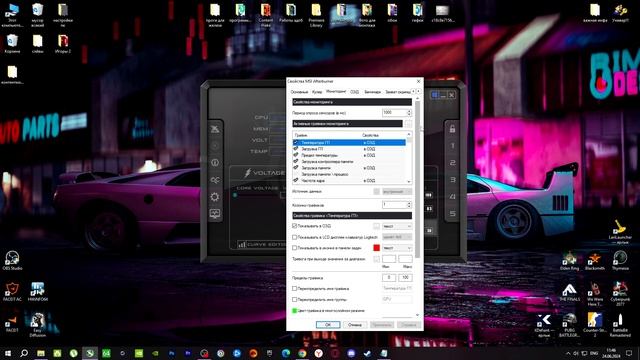Image resolution: width=640 pixels, height=360 pixels.
Task: Increase graph columns count with up arrow
Action: tap(409, 203)
